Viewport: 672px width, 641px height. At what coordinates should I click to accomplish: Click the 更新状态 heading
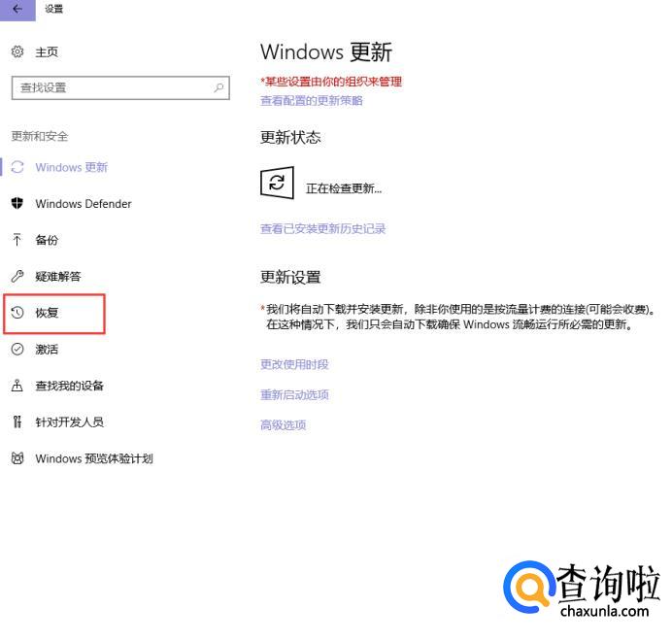tap(290, 137)
